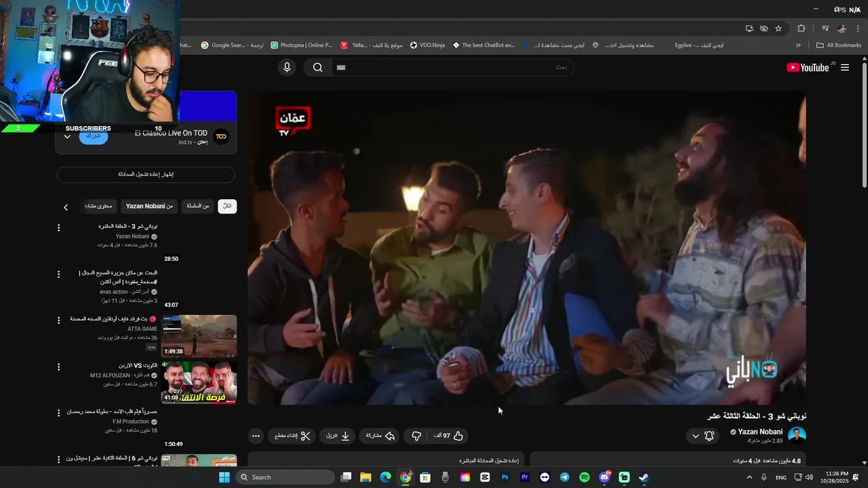Select the 'من السلسلة' filter chip
868x488 pixels.
pos(198,206)
